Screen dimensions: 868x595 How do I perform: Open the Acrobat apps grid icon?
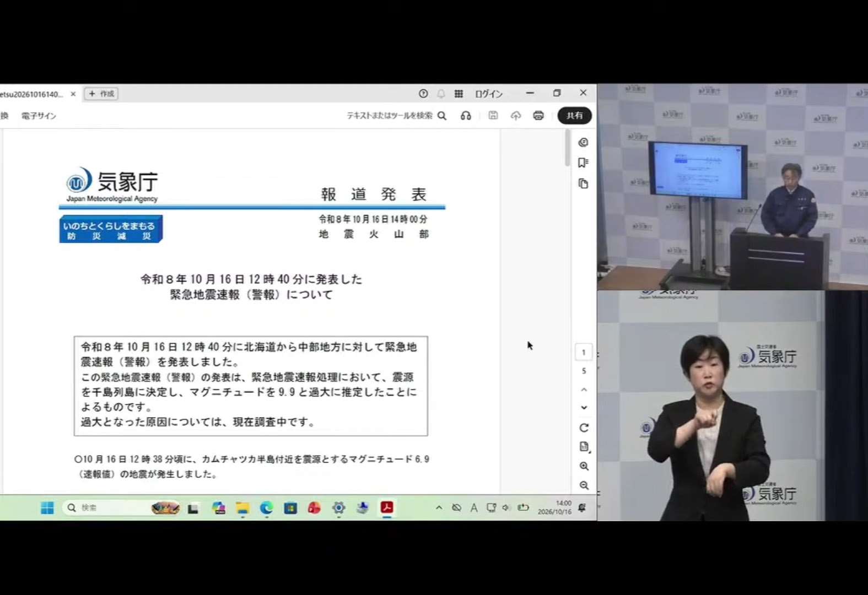[x=459, y=94]
